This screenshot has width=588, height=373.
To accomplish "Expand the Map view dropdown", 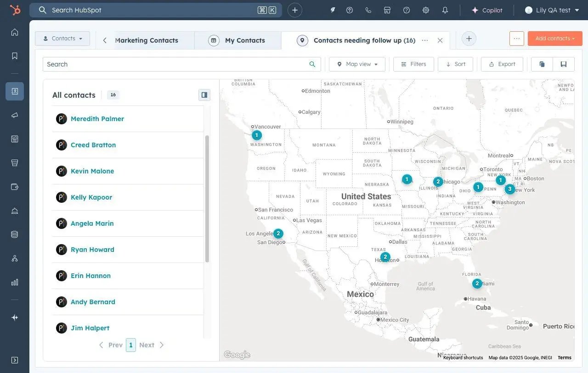I will [x=358, y=64].
